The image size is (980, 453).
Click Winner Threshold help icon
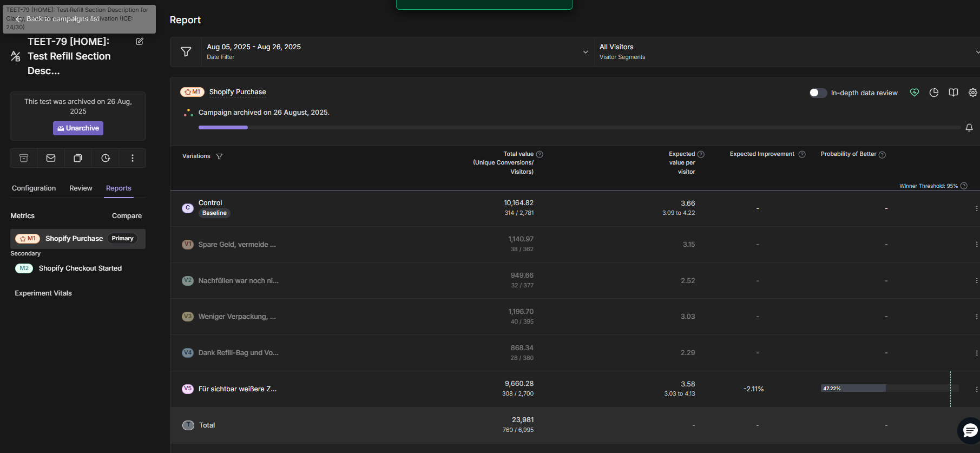(x=964, y=186)
